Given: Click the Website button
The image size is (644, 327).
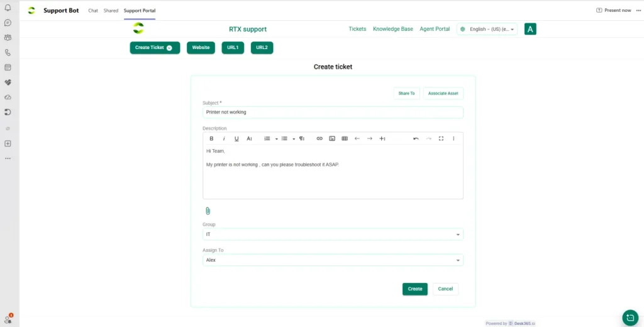Looking at the screenshot, I should (x=201, y=48).
